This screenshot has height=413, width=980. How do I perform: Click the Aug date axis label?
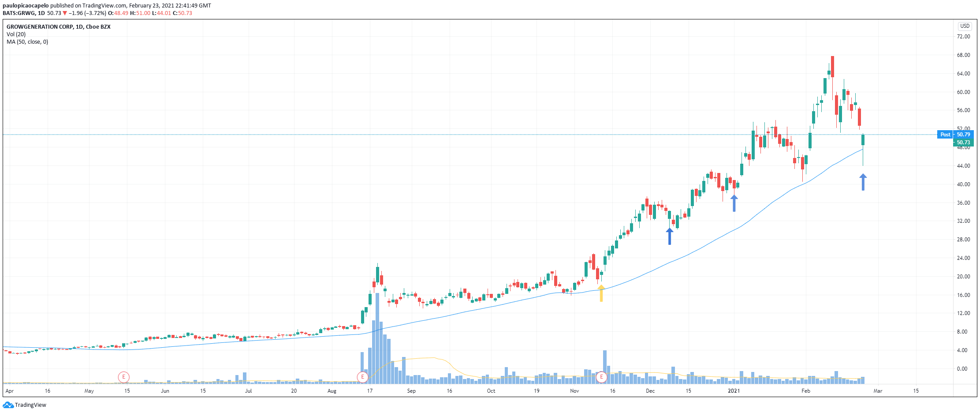pos(332,391)
